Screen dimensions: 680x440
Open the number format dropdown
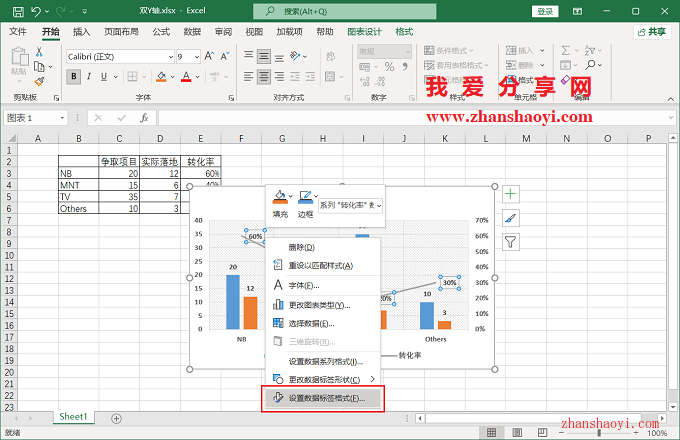click(x=408, y=52)
